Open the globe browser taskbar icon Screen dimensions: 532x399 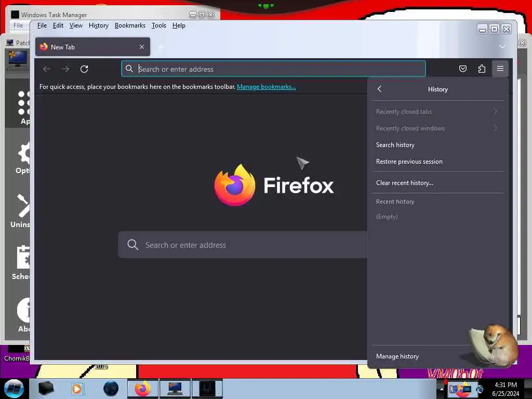(x=111, y=389)
